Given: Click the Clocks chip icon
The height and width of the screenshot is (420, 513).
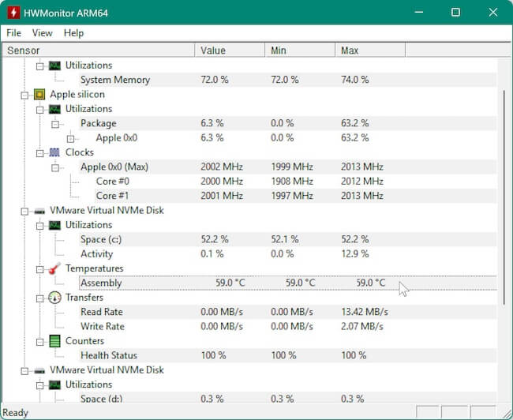Looking at the screenshot, I should (54, 152).
